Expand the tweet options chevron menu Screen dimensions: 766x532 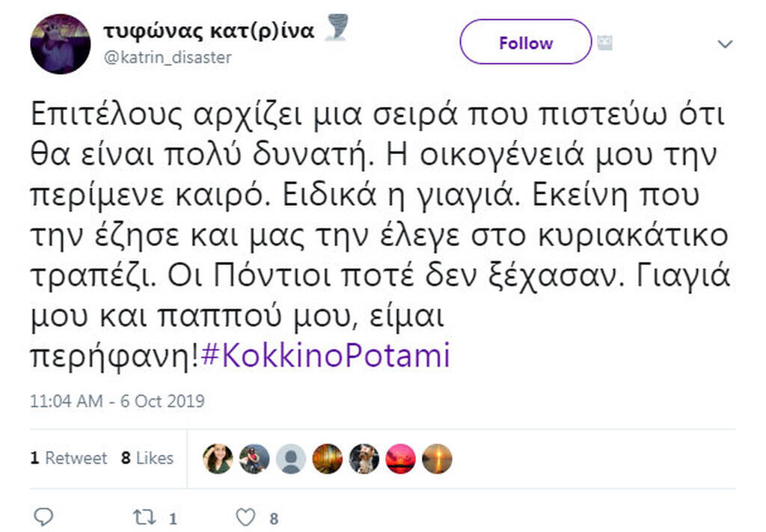(725, 44)
